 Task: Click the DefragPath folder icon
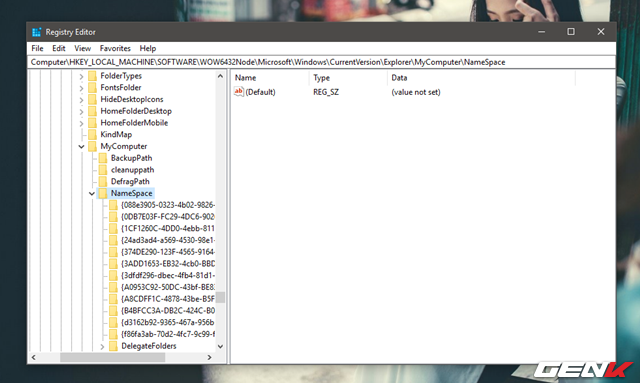click(103, 181)
